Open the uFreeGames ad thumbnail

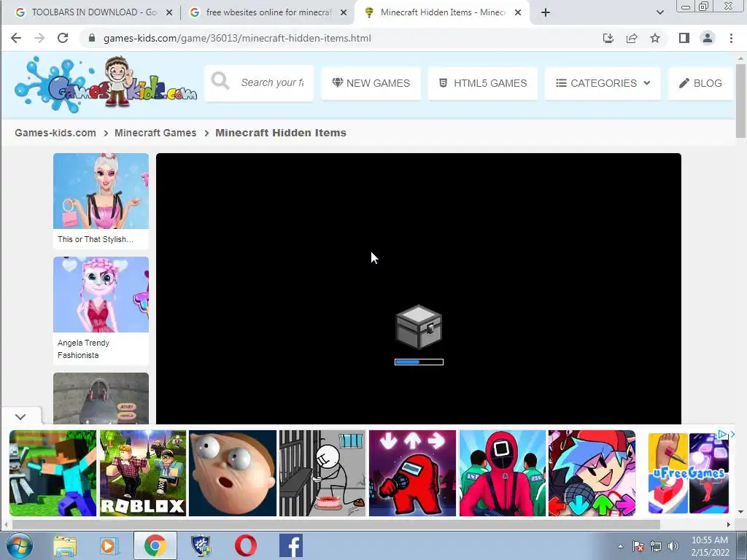[689, 472]
